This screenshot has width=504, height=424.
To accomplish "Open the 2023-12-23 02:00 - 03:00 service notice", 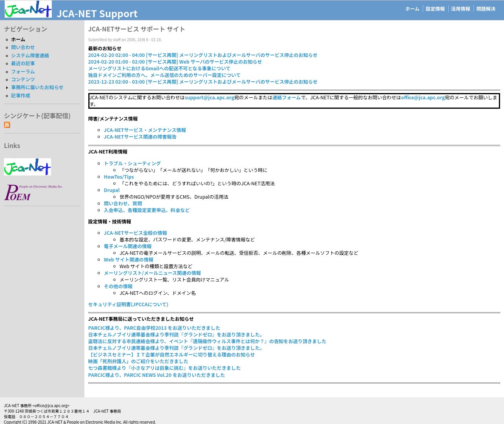I will pos(203,82).
